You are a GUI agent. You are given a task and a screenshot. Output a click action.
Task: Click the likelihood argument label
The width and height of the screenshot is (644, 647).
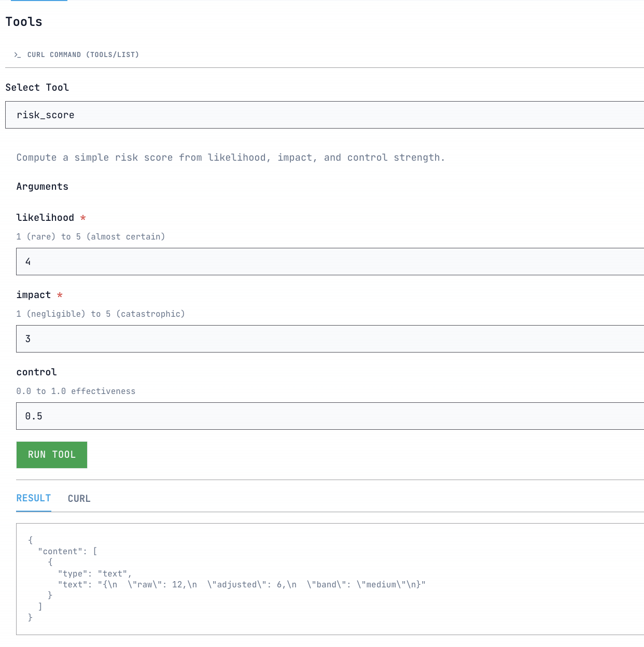[45, 218]
